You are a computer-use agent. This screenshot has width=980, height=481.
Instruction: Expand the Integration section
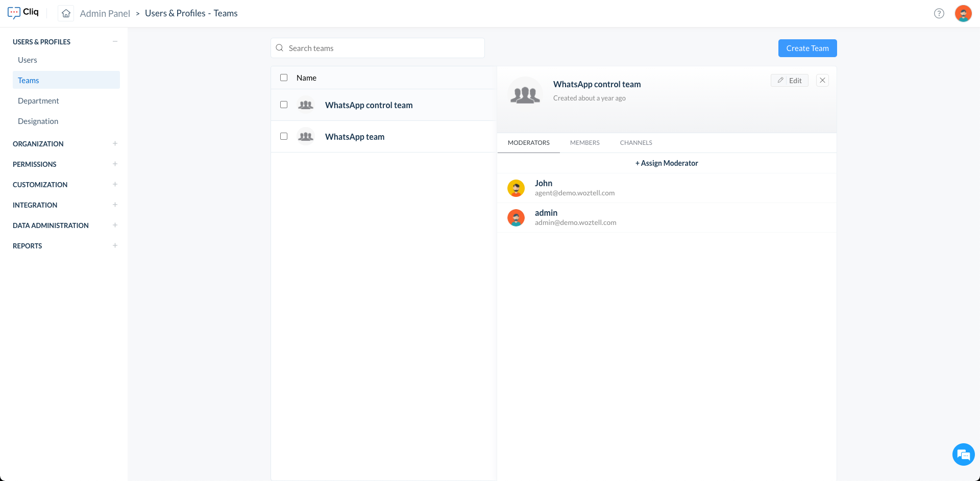(x=115, y=205)
